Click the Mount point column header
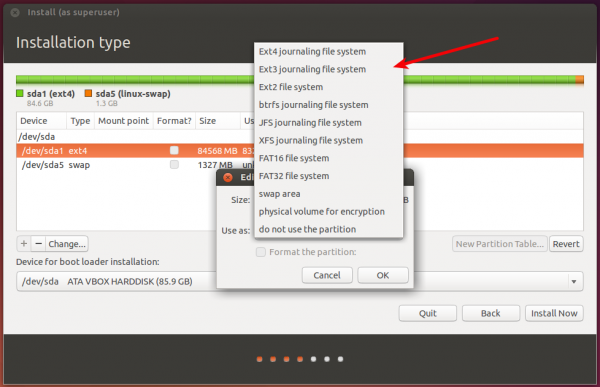 pos(123,121)
